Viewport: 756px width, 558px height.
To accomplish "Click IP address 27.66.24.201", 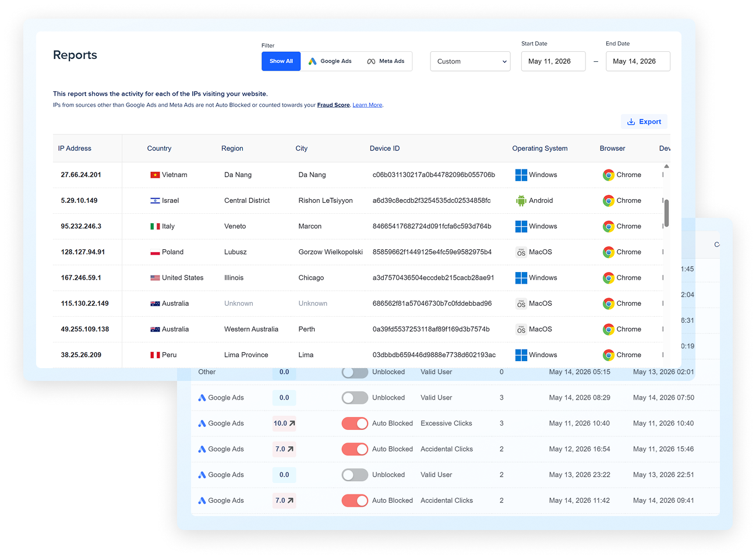I will click(81, 175).
